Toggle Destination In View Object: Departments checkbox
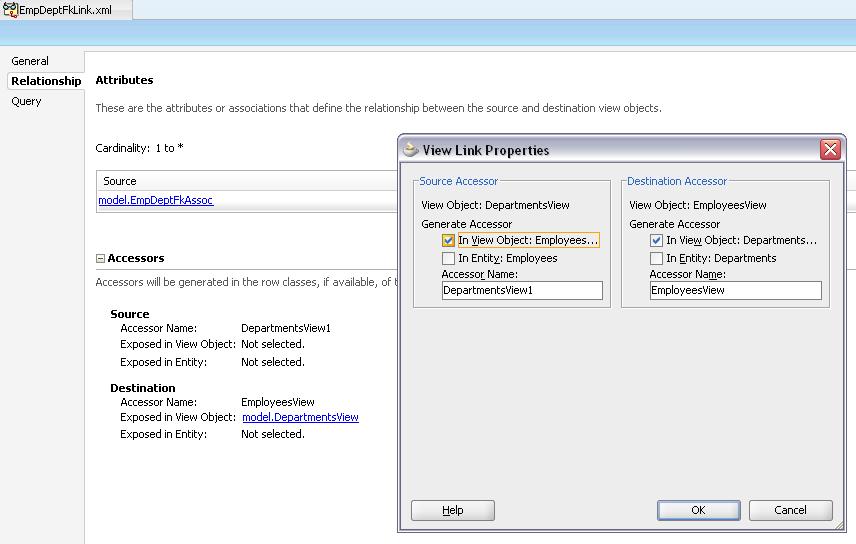 (656, 240)
